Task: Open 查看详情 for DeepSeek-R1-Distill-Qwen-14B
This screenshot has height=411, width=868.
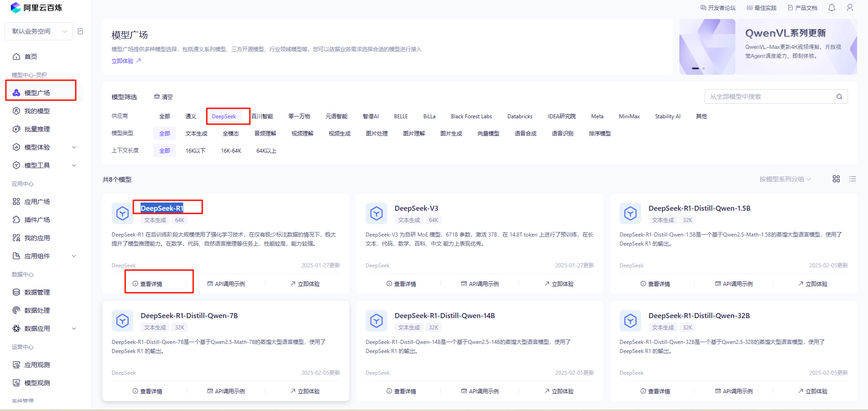Action: (x=401, y=391)
